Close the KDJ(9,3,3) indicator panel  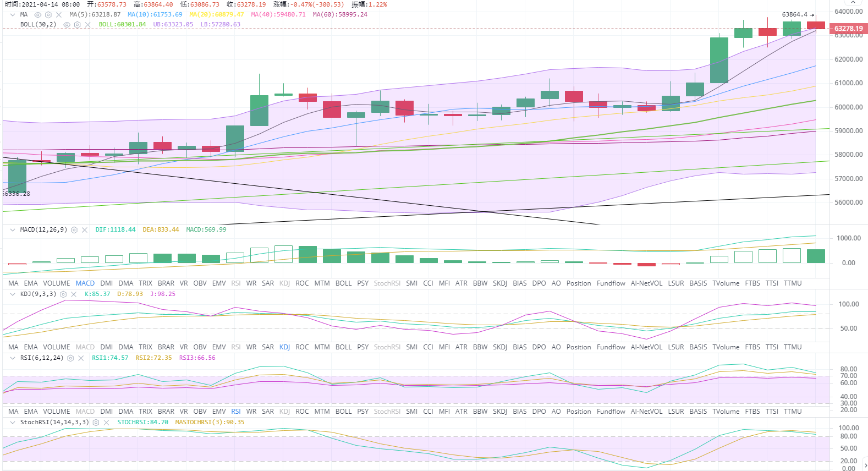(74, 294)
